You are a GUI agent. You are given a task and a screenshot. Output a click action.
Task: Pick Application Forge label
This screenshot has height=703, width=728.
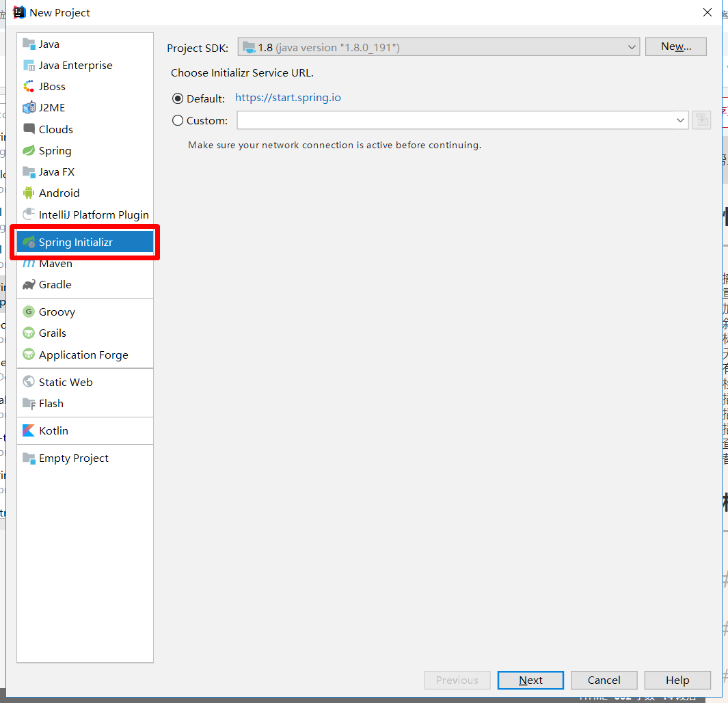pyautogui.click(x=83, y=355)
